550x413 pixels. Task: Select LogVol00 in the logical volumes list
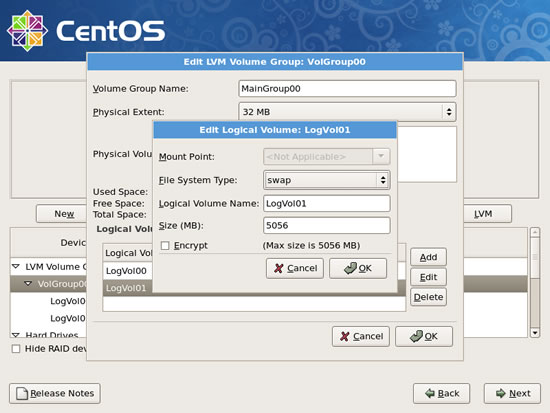[127, 271]
